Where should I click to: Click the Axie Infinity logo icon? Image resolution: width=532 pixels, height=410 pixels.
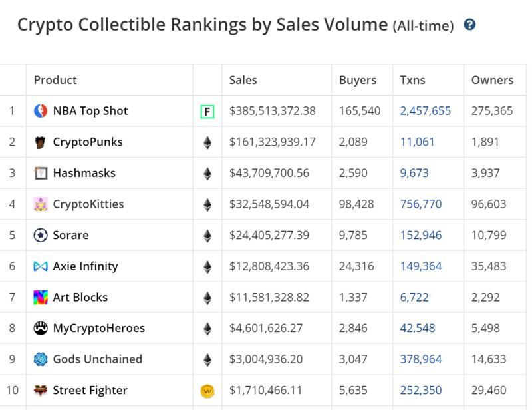click(41, 266)
